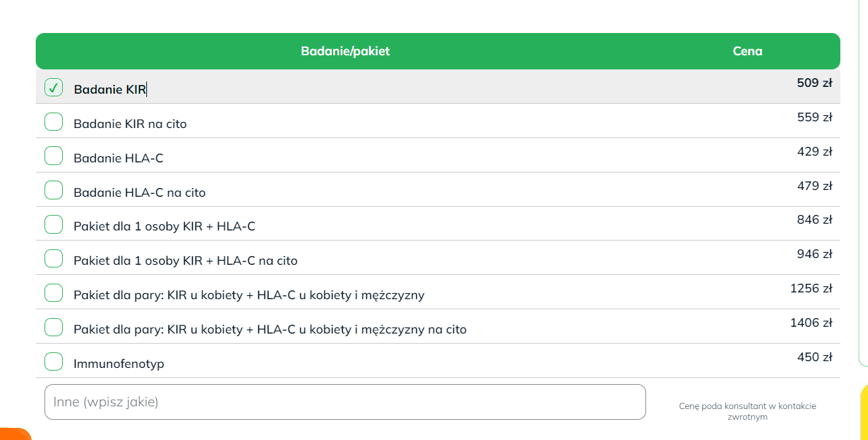Screen dimensions: 868x440
Task: Click the Immunofenotyp row label
Action: pos(119,364)
